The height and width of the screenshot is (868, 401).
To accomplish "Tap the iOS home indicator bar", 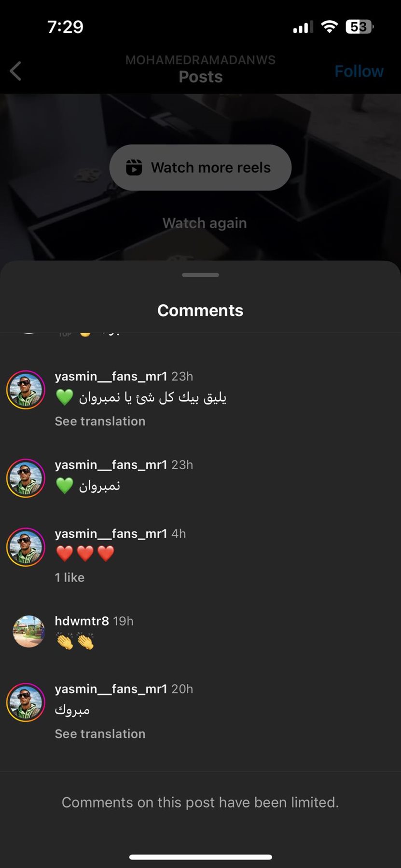I will (200, 857).
